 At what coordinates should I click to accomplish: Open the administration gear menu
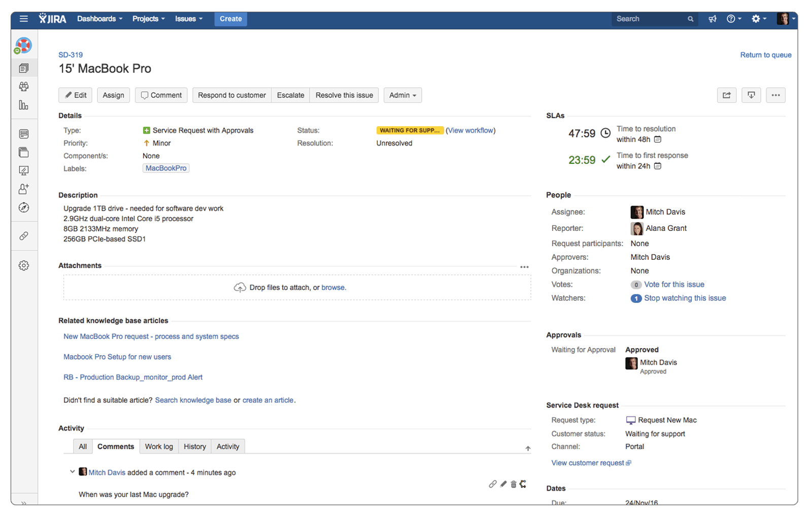coord(759,19)
